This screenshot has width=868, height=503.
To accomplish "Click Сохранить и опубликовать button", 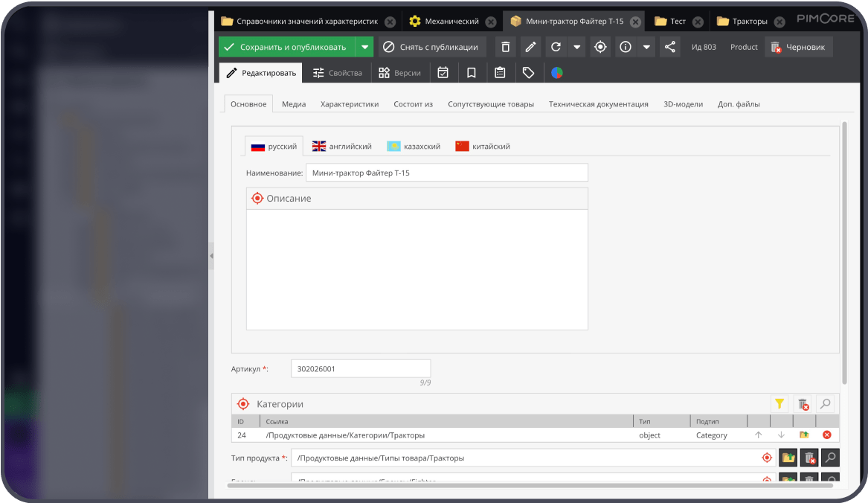I will pyautogui.click(x=287, y=47).
